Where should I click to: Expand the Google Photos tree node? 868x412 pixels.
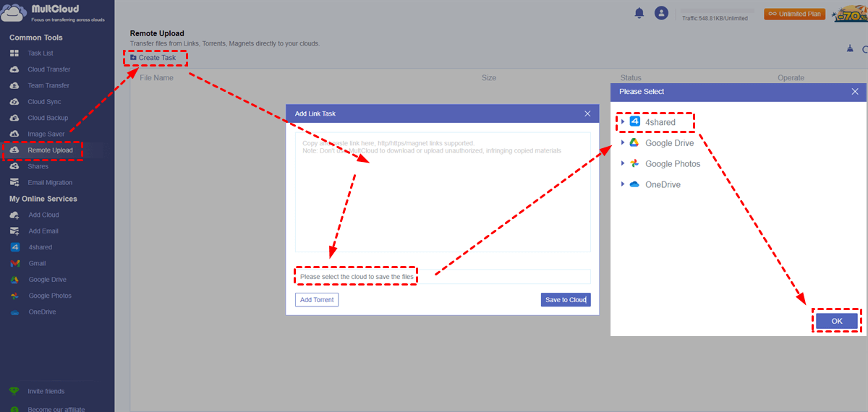[623, 164]
